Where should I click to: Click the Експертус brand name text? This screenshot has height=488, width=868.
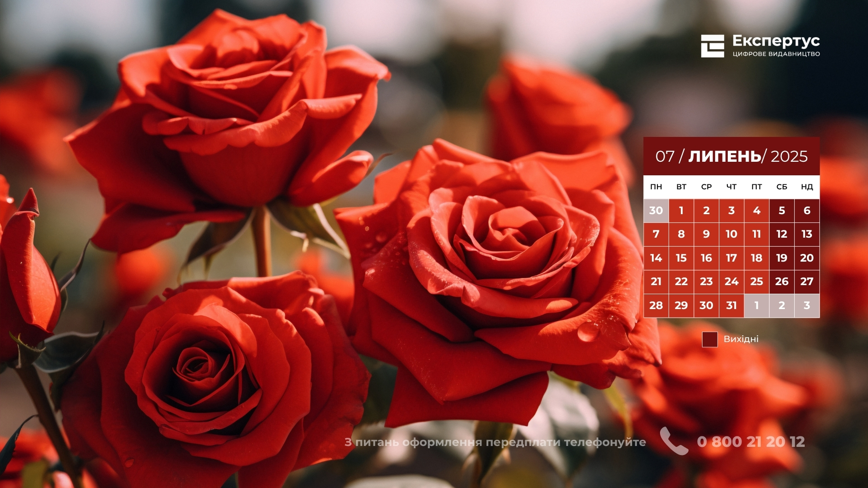pyautogui.click(x=776, y=41)
